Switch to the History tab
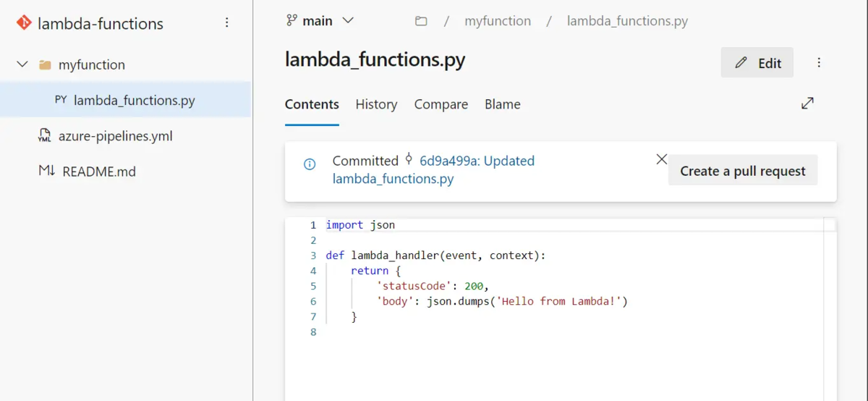Image resolution: width=868 pixels, height=401 pixels. coord(376,104)
